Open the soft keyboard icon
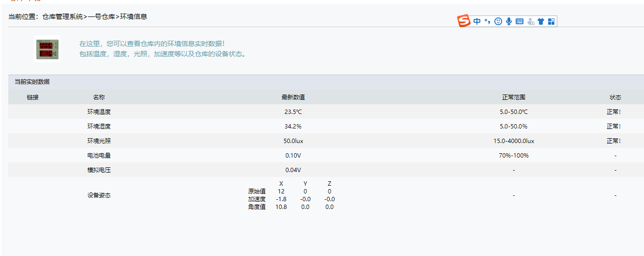This screenshot has height=256, width=644. click(x=520, y=21)
